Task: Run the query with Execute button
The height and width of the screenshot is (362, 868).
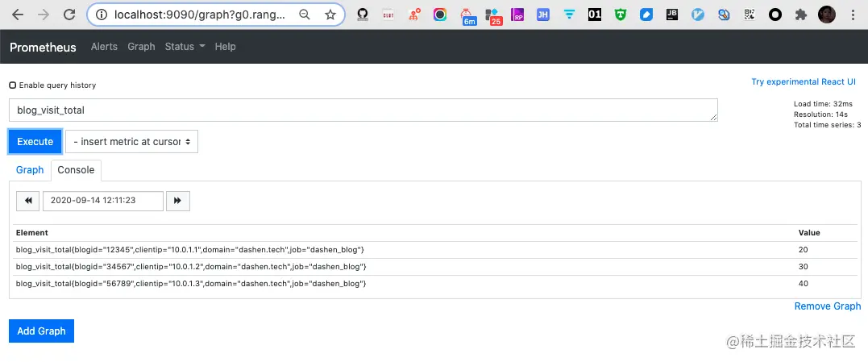Action: point(35,142)
